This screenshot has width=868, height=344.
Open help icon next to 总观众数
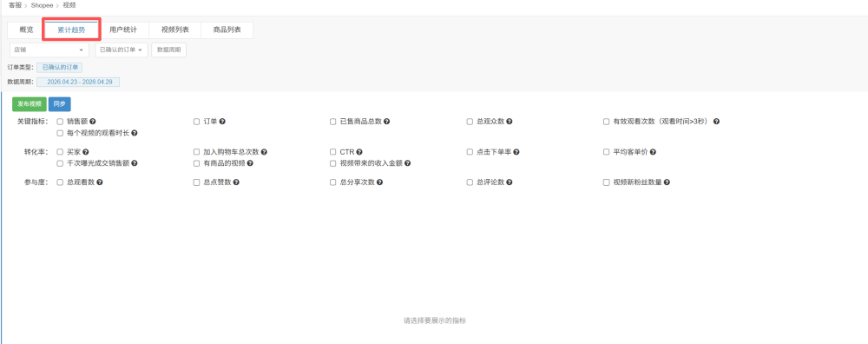point(510,122)
